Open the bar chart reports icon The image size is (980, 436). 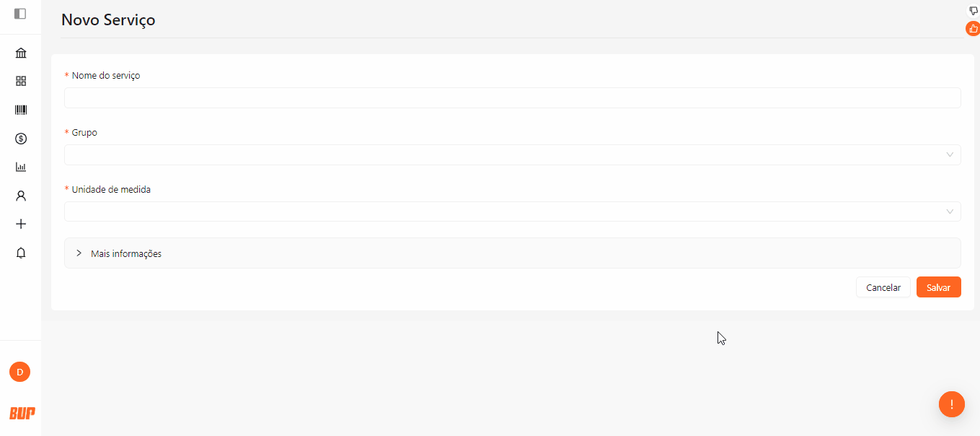[x=21, y=167]
